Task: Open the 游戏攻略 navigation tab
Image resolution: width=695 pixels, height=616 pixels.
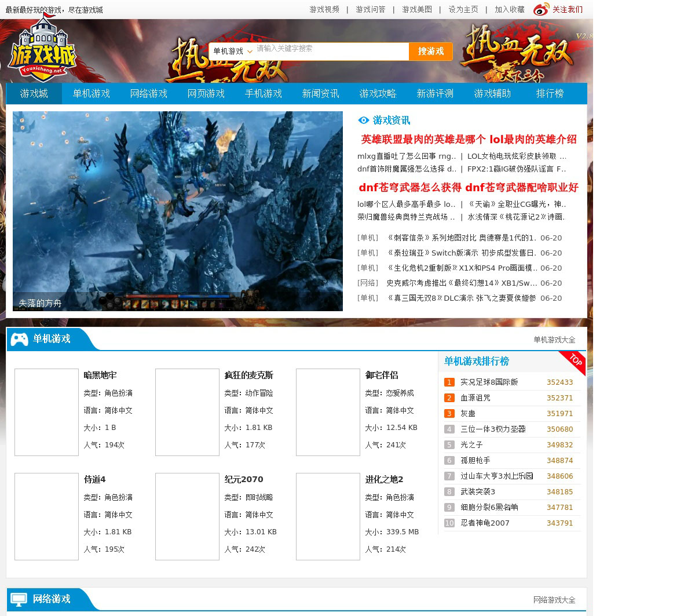Action: click(x=378, y=93)
